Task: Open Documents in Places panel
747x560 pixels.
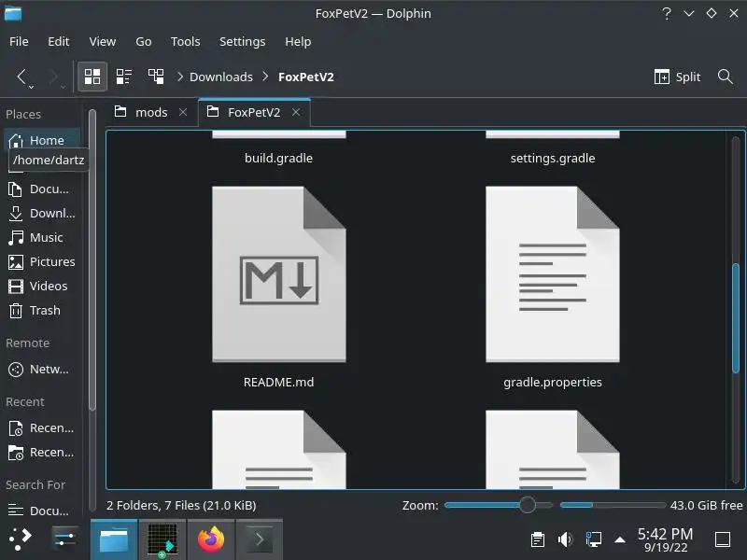Action: tap(42, 189)
